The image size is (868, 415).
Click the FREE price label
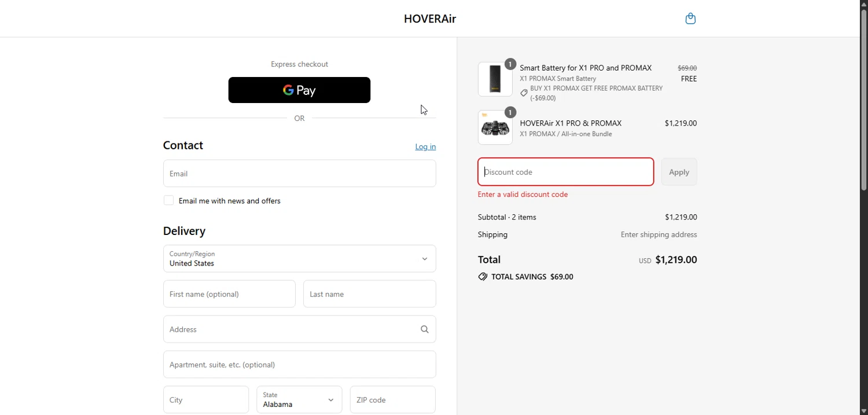(689, 79)
